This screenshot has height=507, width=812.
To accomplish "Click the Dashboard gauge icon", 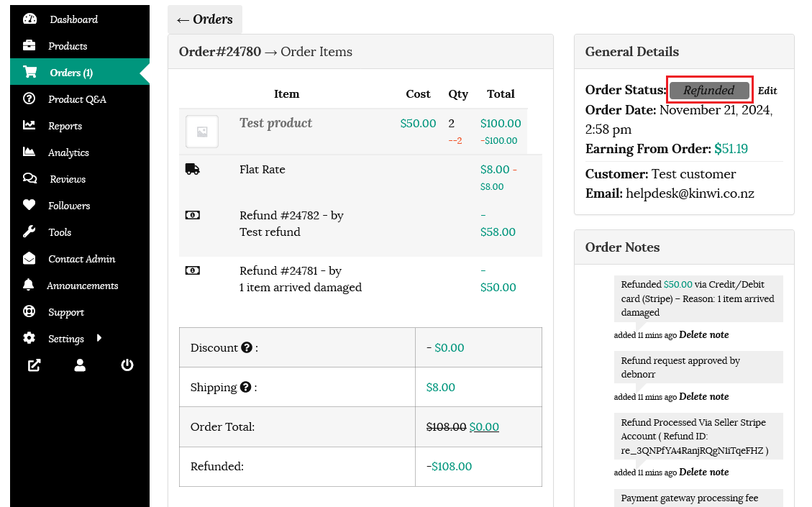I will pyautogui.click(x=29, y=19).
